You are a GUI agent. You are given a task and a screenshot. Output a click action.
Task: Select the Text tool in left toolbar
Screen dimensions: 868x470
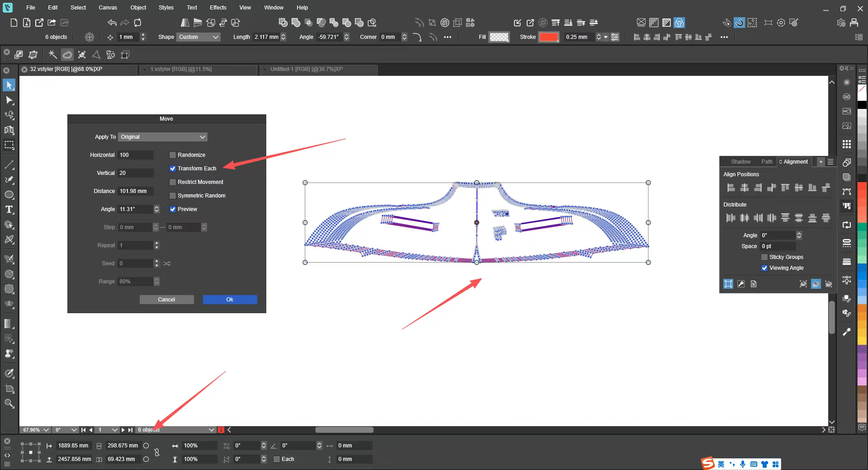(x=9, y=210)
